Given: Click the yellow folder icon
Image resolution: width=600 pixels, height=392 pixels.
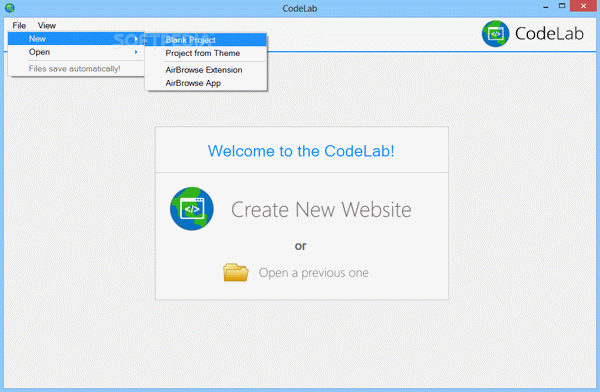Looking at the screenshot, I should pos(236,272).
